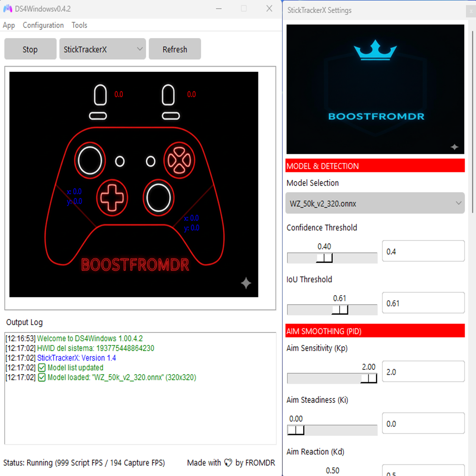Click the right analog stick on controller diagram

[159, 198]
